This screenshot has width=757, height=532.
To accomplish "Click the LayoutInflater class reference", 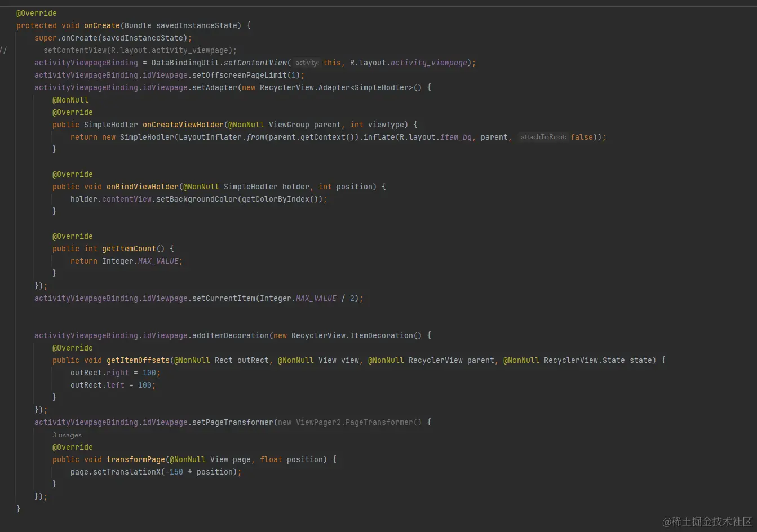I will [210, 137].
